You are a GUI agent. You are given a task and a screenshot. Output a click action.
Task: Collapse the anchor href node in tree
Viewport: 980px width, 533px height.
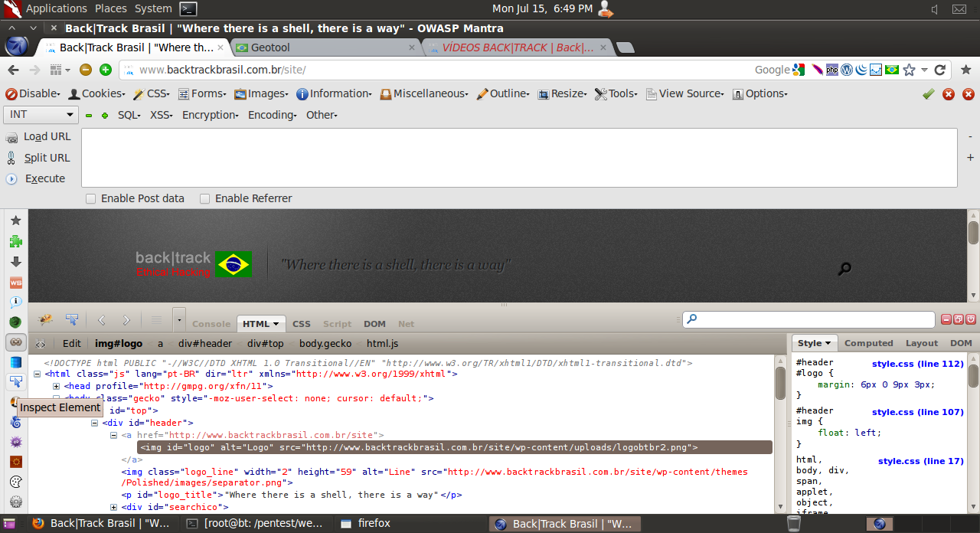[114, 435]
